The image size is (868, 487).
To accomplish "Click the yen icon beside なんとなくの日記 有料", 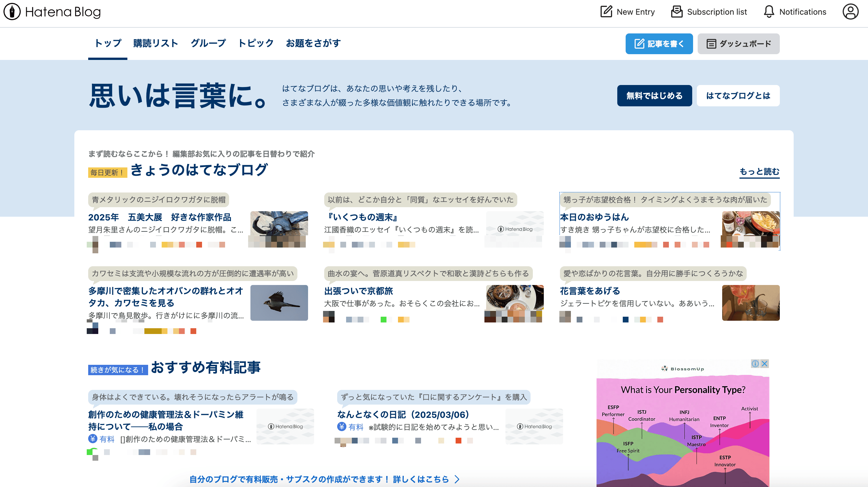I will click(342, 427).
